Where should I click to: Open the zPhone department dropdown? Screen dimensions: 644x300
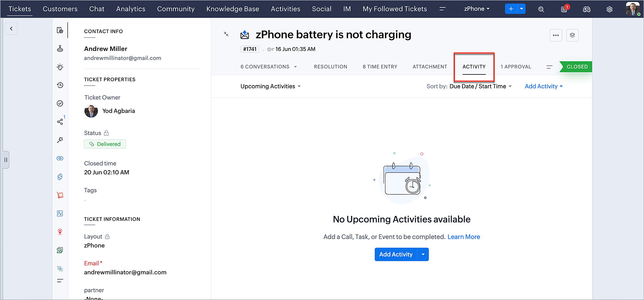(x=477, y=9)
